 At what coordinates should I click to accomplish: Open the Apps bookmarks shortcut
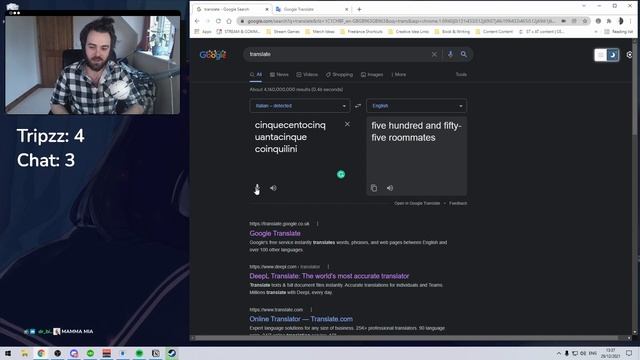tap(203, 31)
